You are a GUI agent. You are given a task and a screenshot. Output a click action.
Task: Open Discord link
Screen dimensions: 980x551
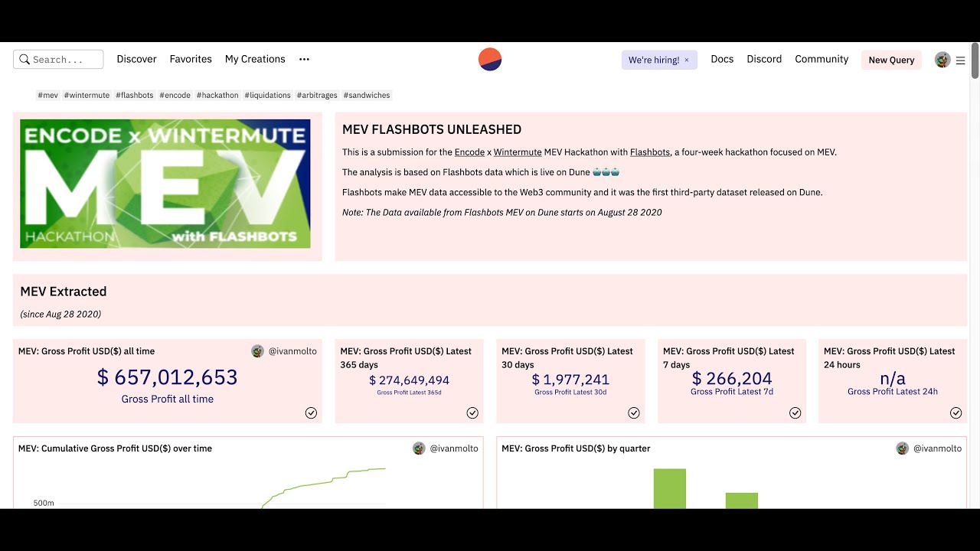pyautogui.click(x=764, y=59)
